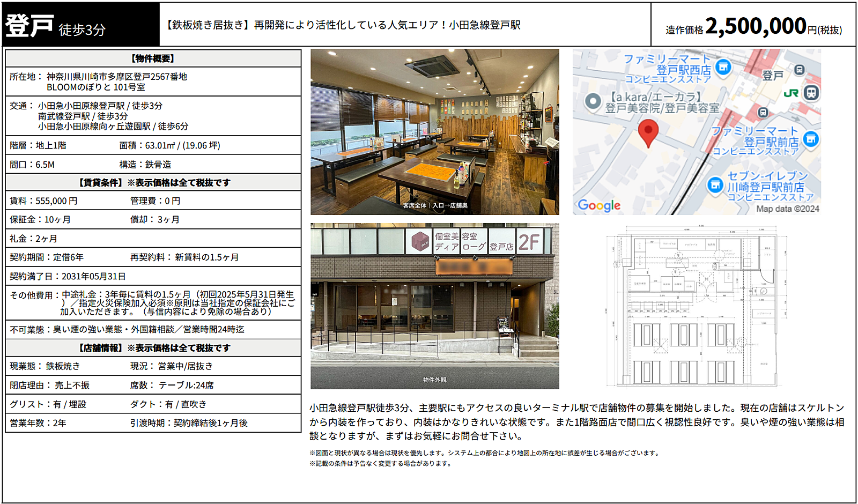The image size is (858, 504).
Task: Click the 店舗情報 section header
Action: [x=153, y=347]
